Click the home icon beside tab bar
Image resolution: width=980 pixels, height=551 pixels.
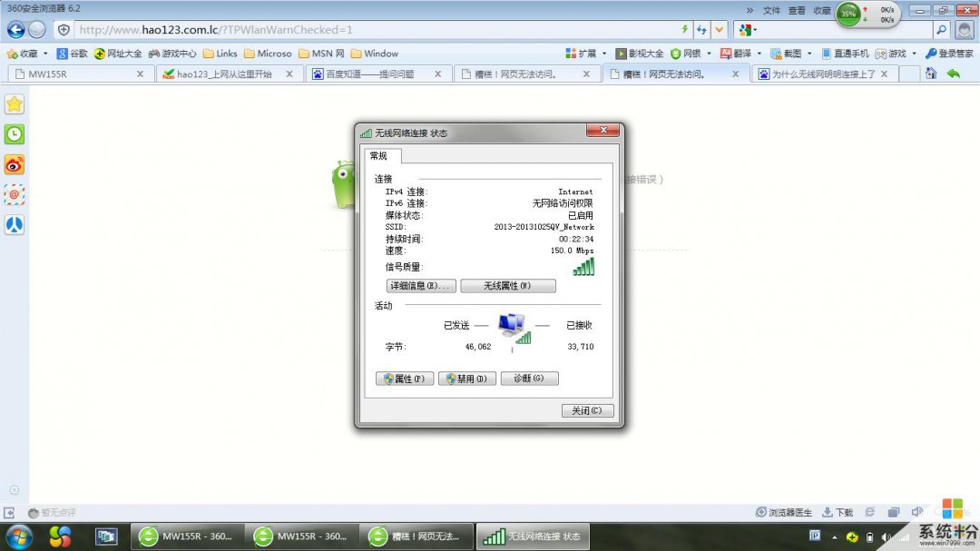(x=931, y=74)
